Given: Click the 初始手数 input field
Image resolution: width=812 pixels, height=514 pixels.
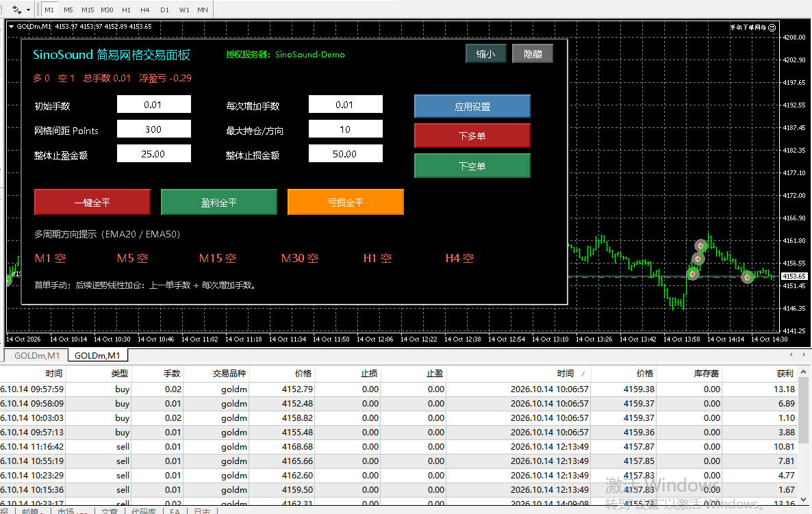Looking at the screenshot, I should click(x=154, y=105).
